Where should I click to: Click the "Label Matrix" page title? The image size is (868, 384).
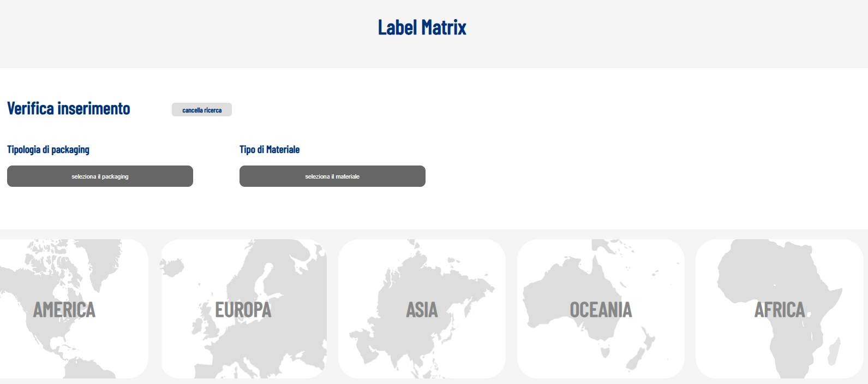(x=422, y=27)
